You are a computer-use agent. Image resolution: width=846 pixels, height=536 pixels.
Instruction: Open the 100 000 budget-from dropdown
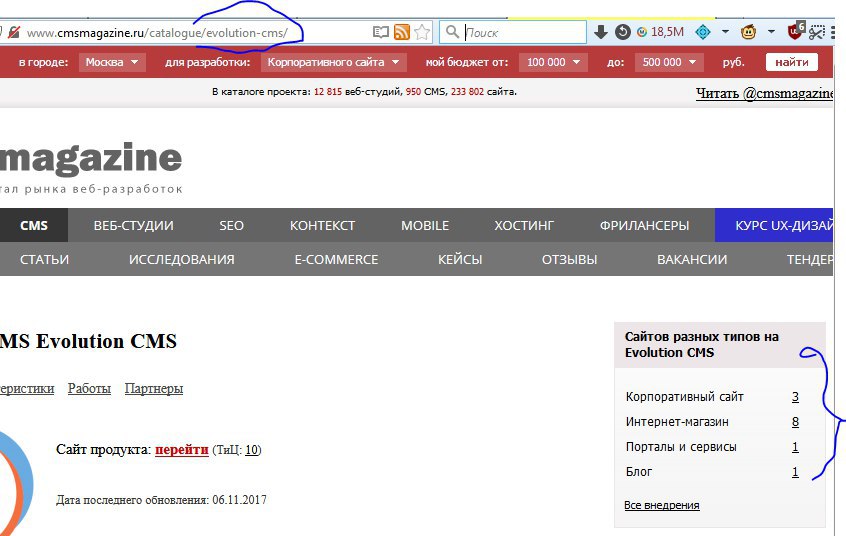(x=553, y=62)
